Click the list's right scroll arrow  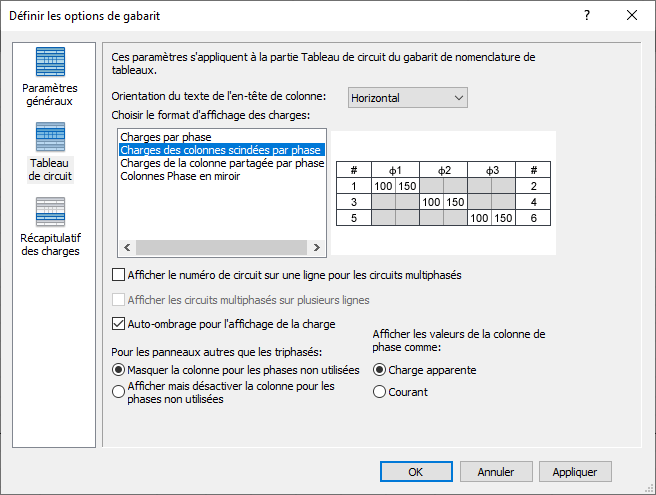317,247
